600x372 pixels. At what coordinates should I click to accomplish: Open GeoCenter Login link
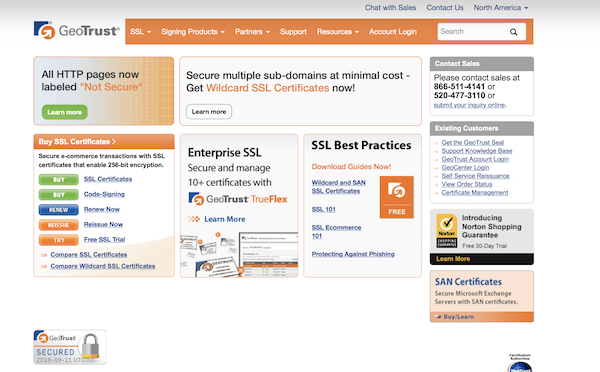[465, 168]
